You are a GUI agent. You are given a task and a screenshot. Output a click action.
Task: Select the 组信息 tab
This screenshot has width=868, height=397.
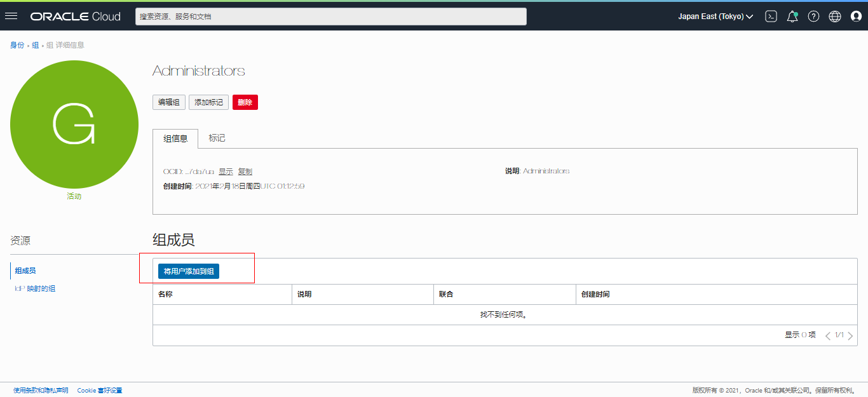tap(175, 138)
